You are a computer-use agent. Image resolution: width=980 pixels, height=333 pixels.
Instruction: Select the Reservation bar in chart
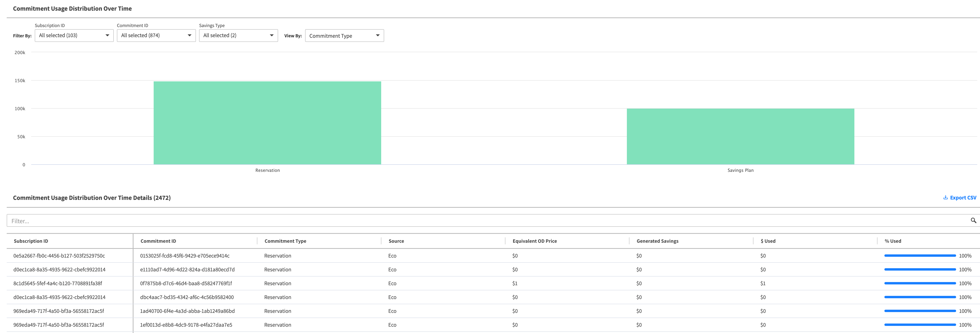click(x=267, y=123)
